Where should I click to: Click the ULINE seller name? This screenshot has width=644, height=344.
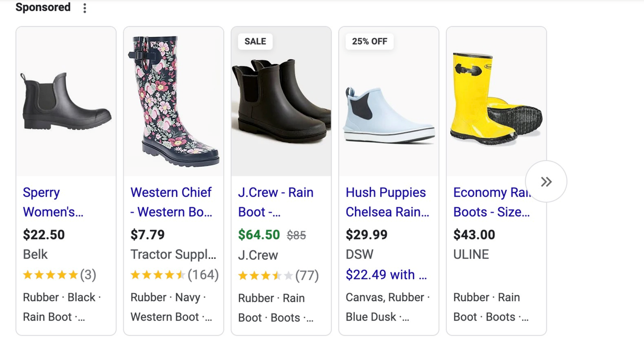pos(471,254)
